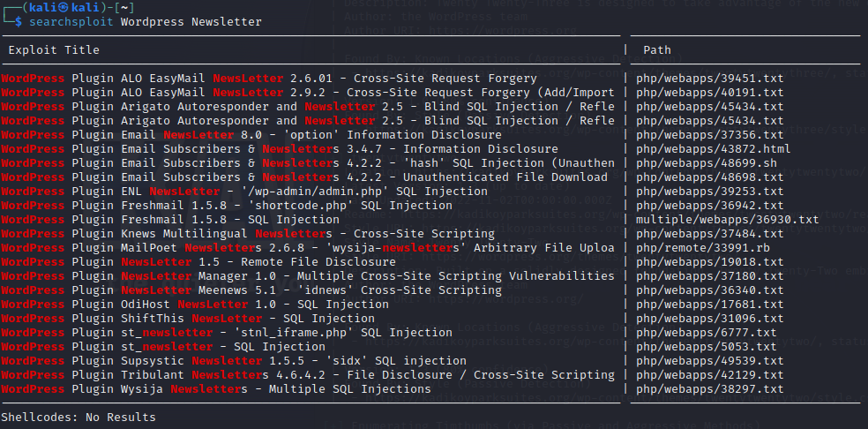Image resolution: width=868 pixels, height=429 pixels.
Task: Select 'Freshmail 1.5.8 - SQL Injection' title
Action: [170, 220]
